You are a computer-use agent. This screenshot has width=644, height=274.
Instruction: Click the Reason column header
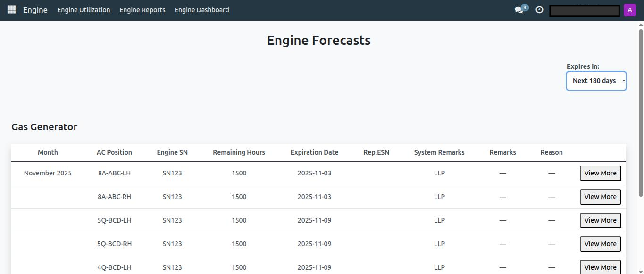pos(552,152)
